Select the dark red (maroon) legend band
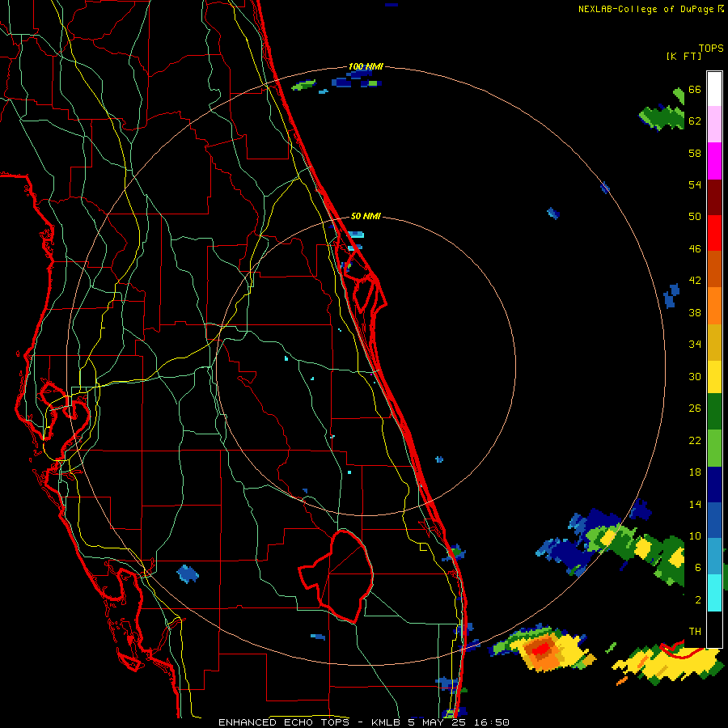The image size is (728, 728). pyautogui.click(x=714, y=197)
